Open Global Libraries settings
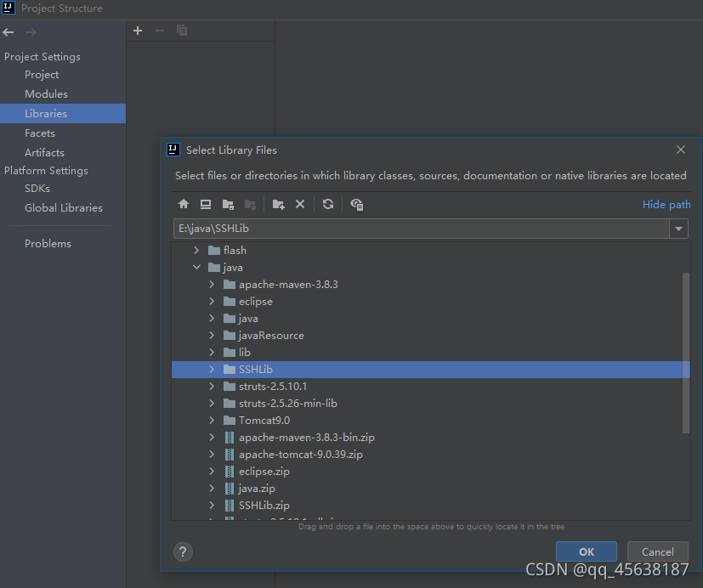Image resolution: width=703 pixels, height=588 pixels. (x=63, y=208)
